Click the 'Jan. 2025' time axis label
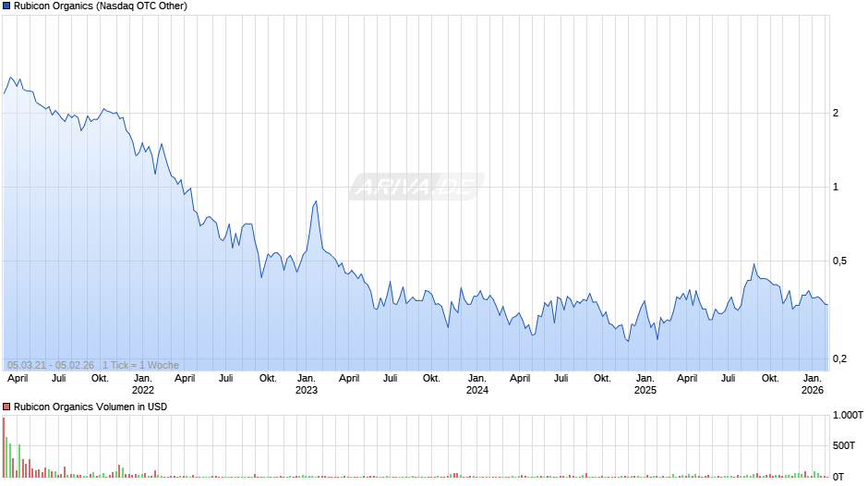The image size is (868, 486). (645, 384)
